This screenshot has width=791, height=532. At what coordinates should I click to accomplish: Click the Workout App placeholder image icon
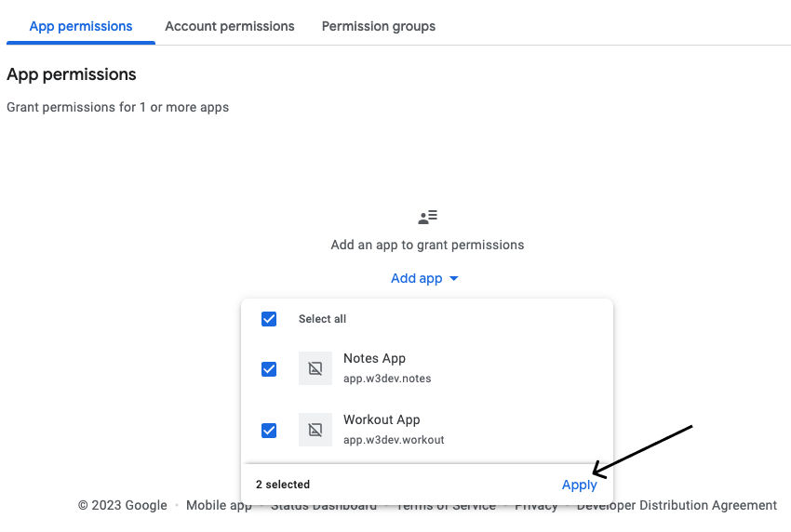(315, 430)
